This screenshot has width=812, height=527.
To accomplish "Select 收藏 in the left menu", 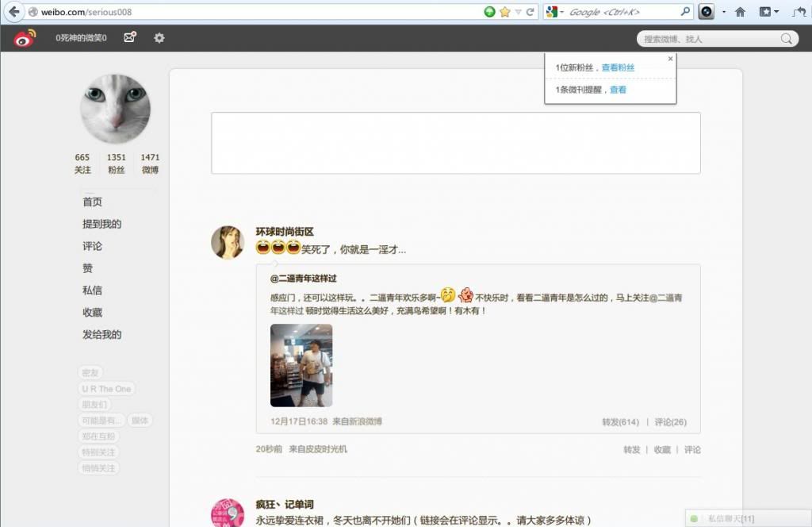I will (x=92, y=313).
